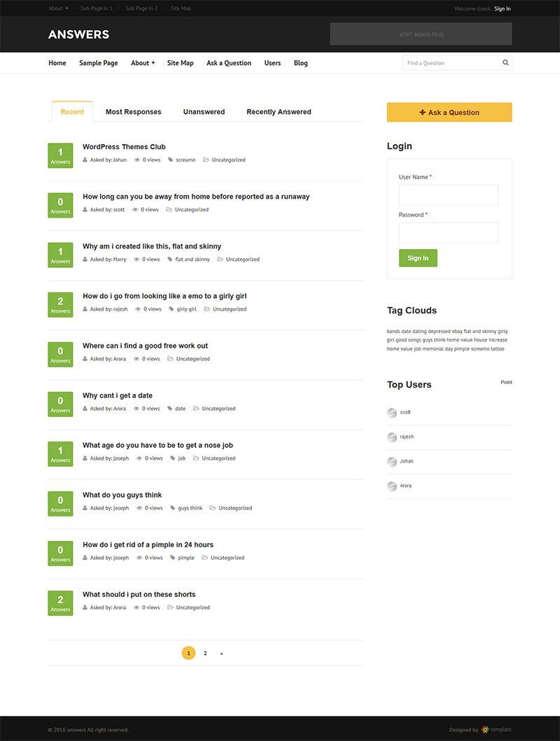The width and height of the screenshot is (560, 741).
Task: Expand About dropdown in top bar
Action: (x=58, y=8)
